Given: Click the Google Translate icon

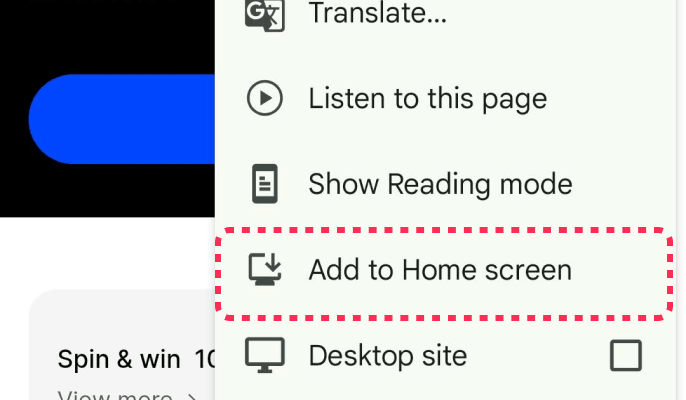Looking at the screenshot, I should pyautogui.click(x=265, y=15).
